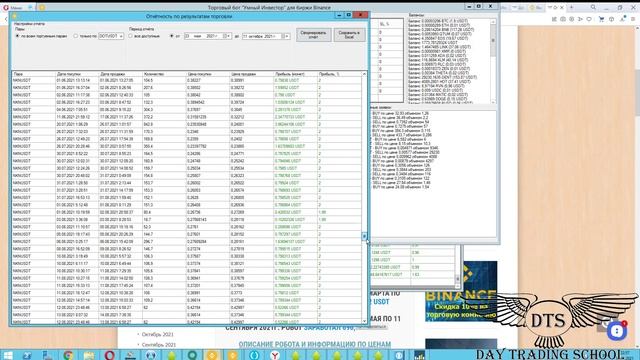This screenshot has height=360, width=640.
Task: Open the browser search magnifier icon
Action: click(593, 7)
